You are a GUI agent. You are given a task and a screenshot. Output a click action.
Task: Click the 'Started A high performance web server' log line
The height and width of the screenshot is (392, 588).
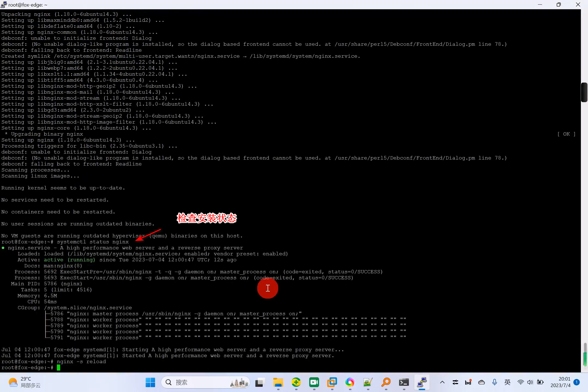tap(168, 356)
